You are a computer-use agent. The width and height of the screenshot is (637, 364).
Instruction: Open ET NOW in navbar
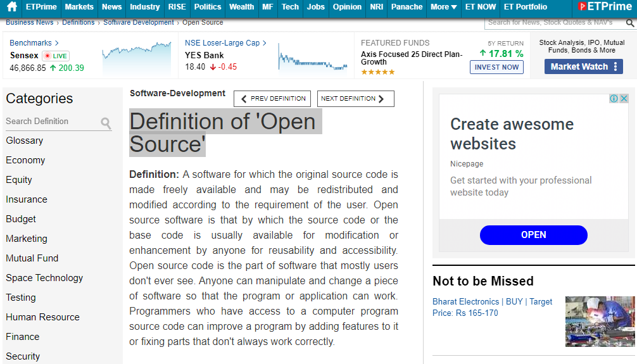click(481, 7)
